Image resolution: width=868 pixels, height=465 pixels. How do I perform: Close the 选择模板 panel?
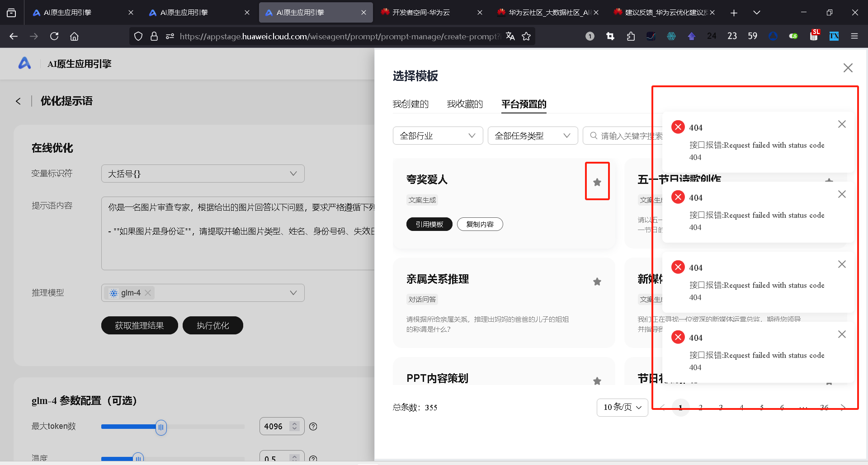pyautogui.click(x=848, y=68)
